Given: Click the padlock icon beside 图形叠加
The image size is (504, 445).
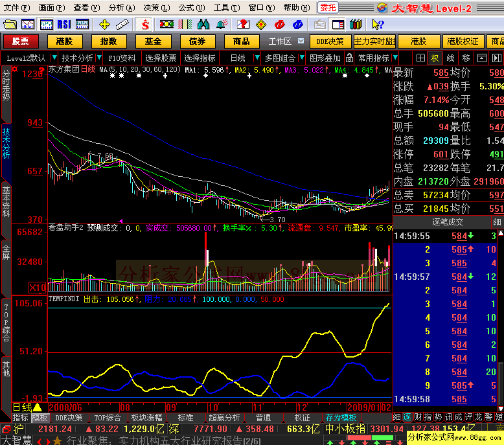Looking at the screenshot, I should 349,58.
